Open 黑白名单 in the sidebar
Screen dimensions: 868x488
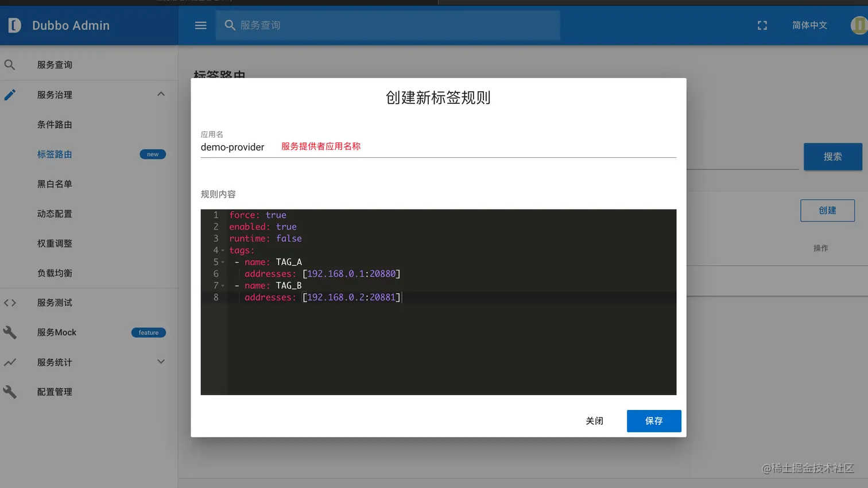click(55, 184)
